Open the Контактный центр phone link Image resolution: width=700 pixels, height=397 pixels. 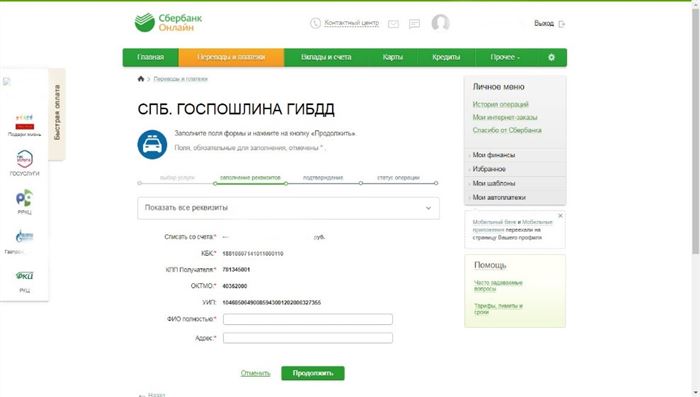click(x=351, y=23)
